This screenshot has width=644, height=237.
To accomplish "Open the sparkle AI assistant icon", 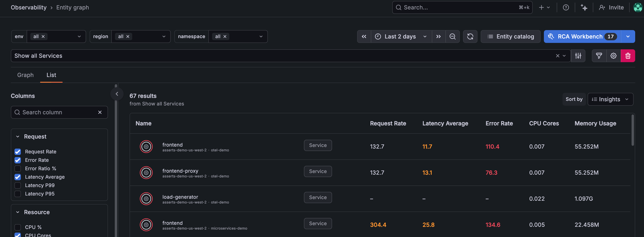I will [584, 7].
